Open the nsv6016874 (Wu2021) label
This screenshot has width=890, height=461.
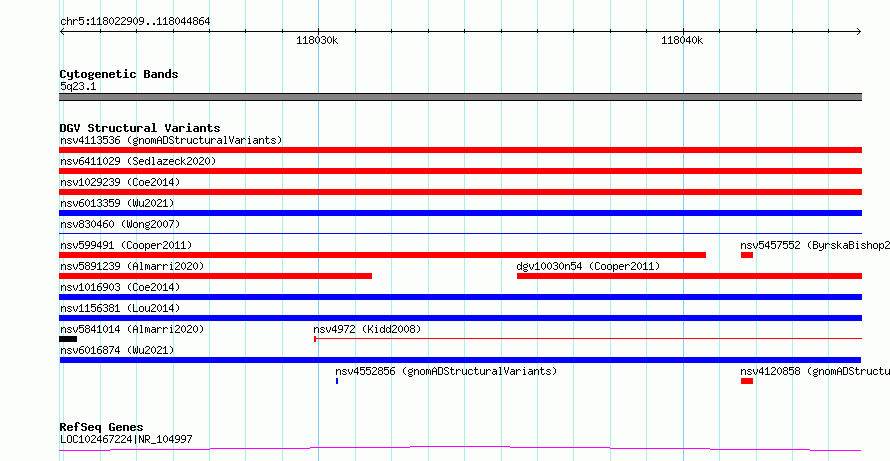point(117,350)
